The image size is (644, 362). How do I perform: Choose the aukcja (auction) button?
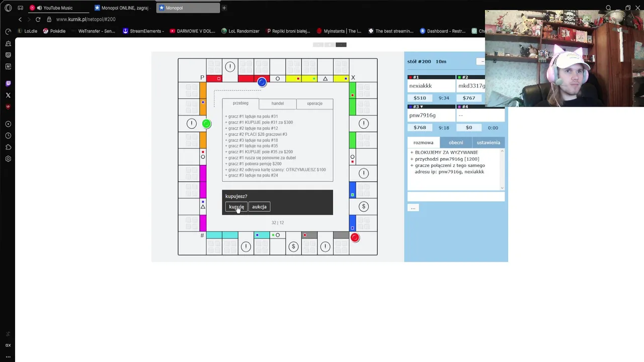(259, 207)
